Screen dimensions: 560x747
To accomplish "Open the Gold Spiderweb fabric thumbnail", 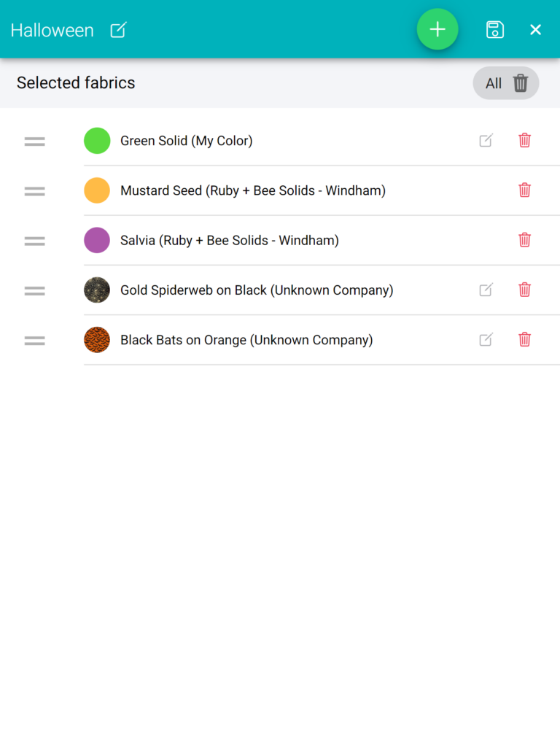I will (97, 290).
